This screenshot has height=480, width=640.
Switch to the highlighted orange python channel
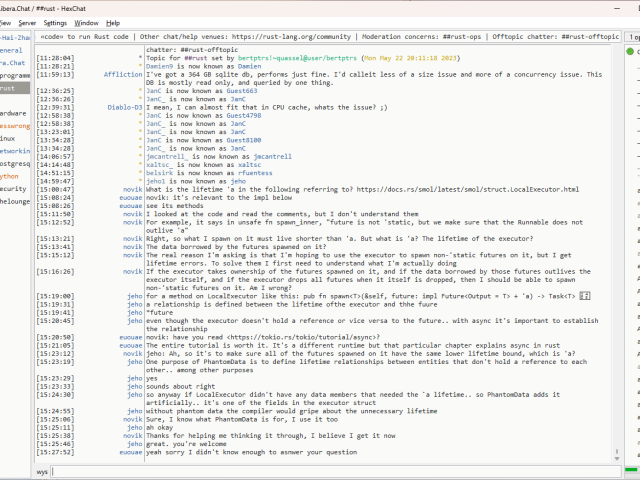[x=10, y=175]
